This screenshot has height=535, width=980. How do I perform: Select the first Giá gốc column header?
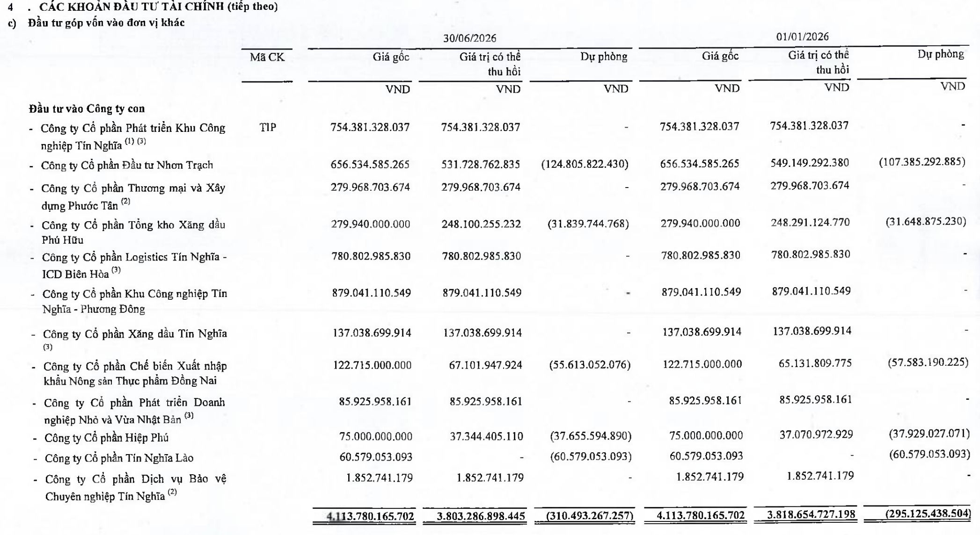[391, 57]
